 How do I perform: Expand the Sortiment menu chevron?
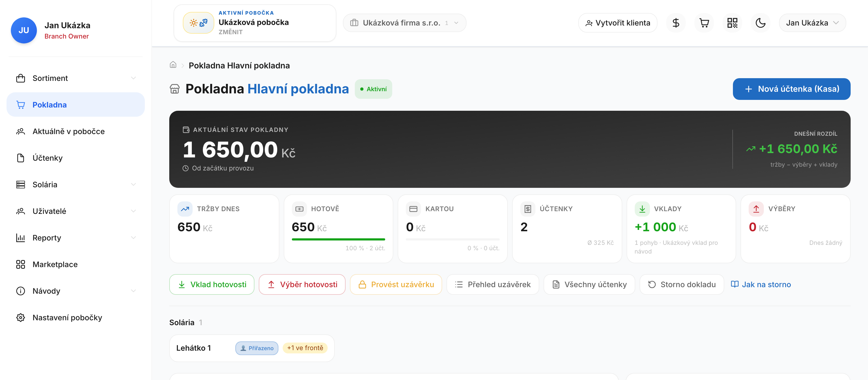(133, 78)
